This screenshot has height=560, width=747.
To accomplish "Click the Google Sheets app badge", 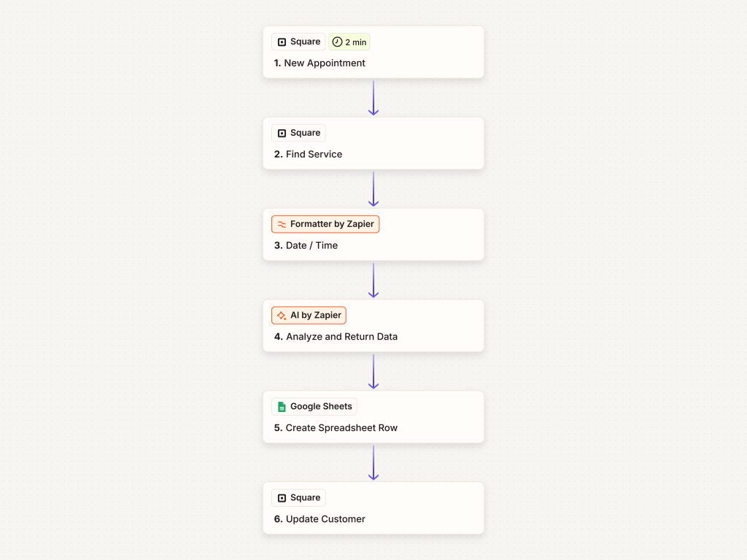I will coord(314,407).
